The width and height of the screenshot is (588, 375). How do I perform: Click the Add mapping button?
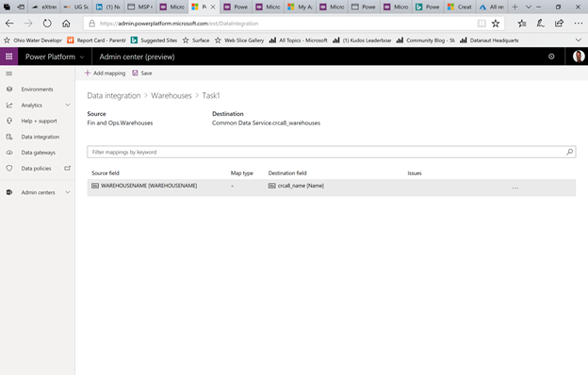point(105,73)
